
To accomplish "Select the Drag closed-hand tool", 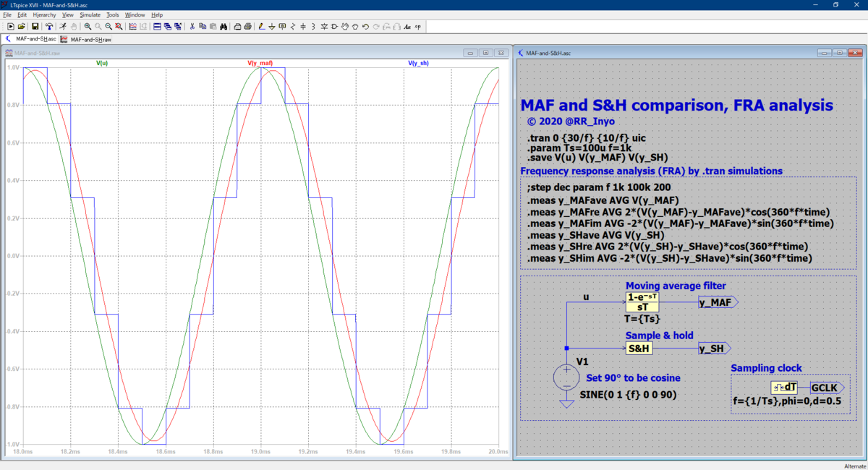I will pyautogui.click(x=355, y=26).
